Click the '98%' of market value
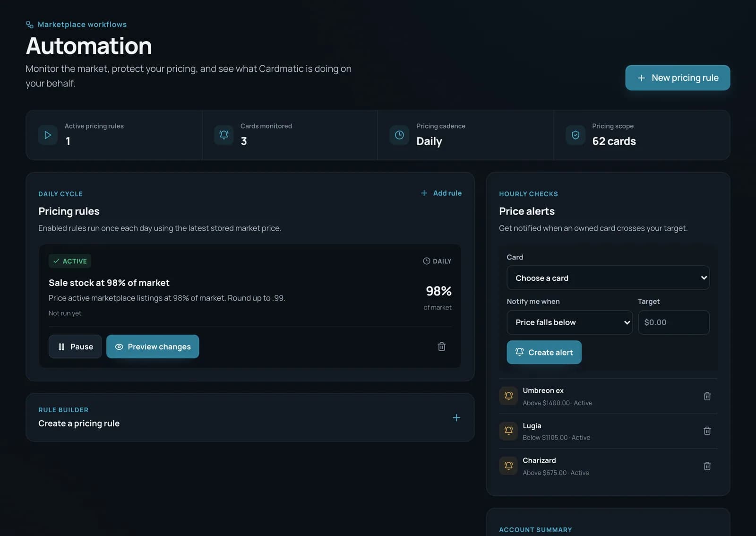The width and height of the screenshot is (756, 536). pos(438,291)
